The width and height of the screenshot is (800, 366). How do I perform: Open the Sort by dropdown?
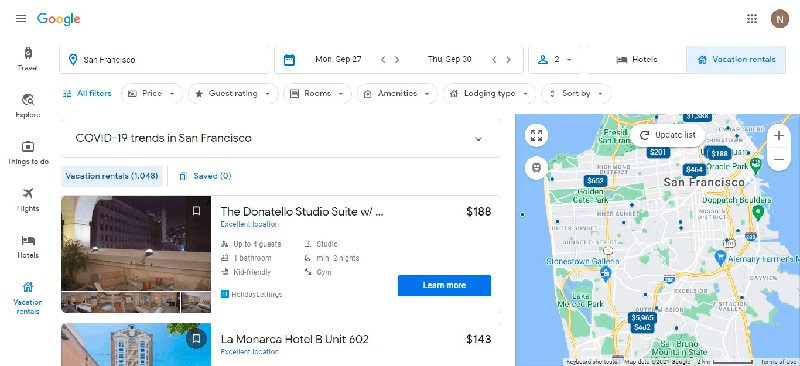pyautogui.click(x=576, y=93)
